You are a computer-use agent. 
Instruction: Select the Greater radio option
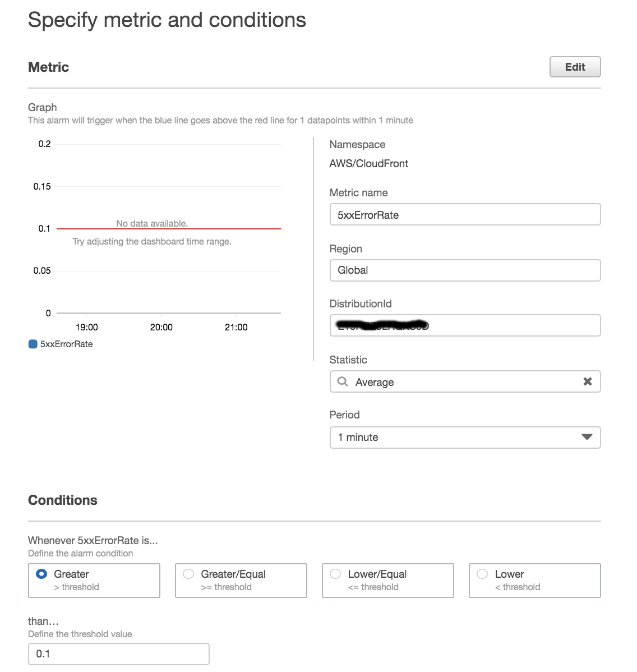click(41, 574)
